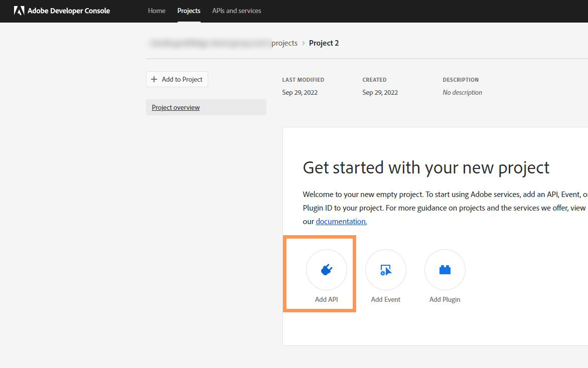
Task: Open the APIs and services tab
Action: coord(237,11)
